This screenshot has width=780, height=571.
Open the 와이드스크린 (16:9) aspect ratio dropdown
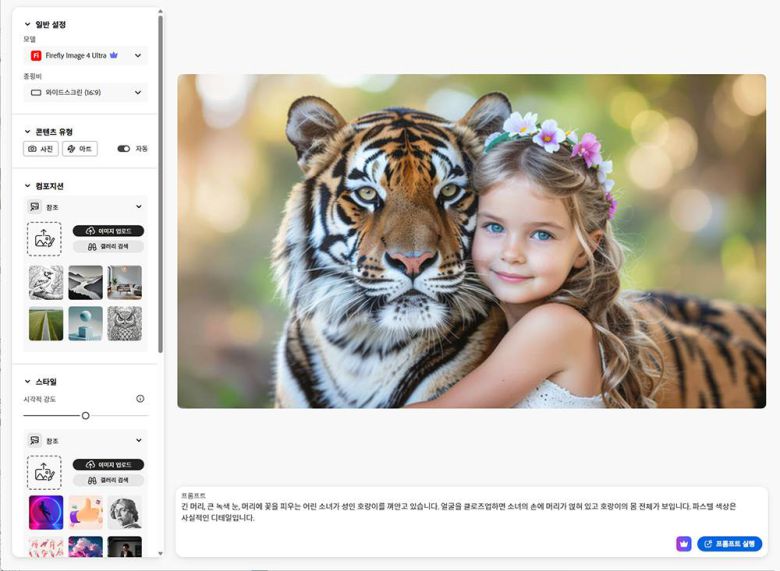86,92
